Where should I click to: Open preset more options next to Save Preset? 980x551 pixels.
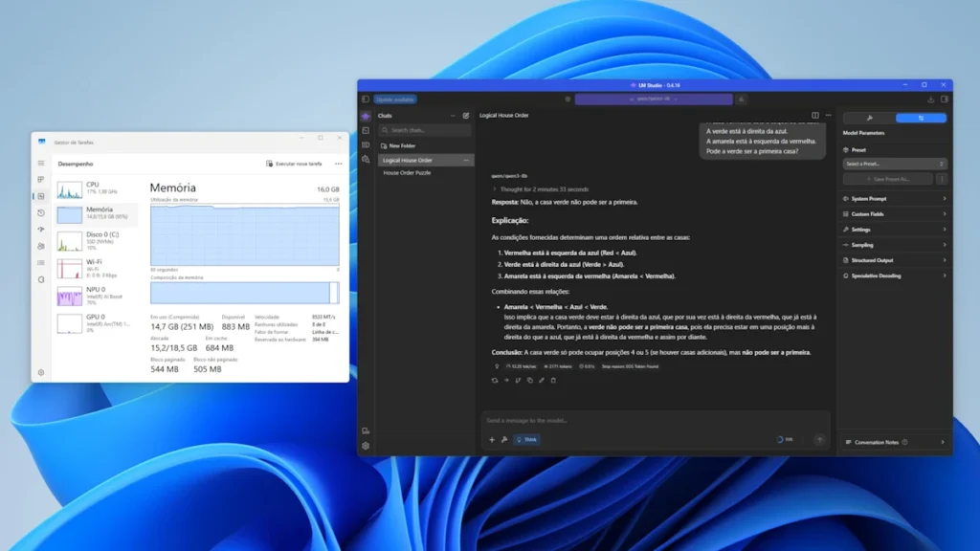click(x=942, y=179)
